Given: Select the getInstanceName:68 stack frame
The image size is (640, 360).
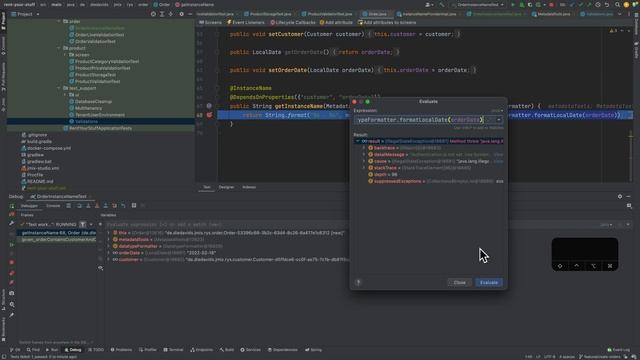Looking at the screenshot, I should [56, 233].
